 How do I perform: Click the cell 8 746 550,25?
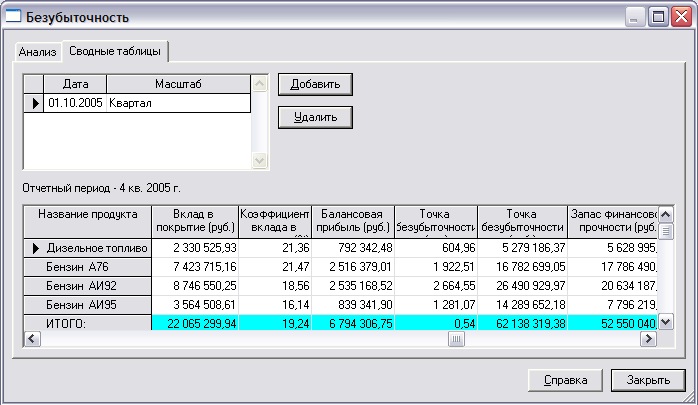(x=195, y=286)
